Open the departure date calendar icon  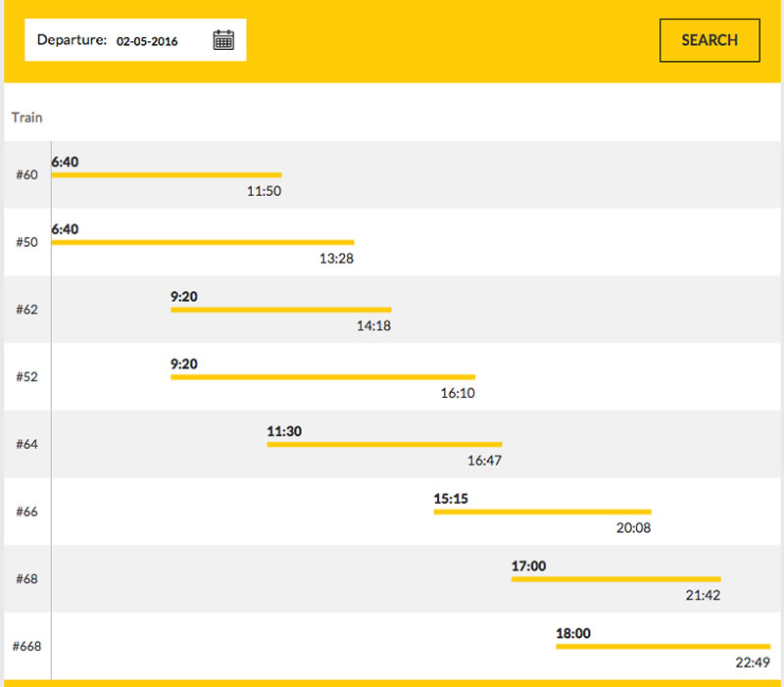click(x=223, y=40)
